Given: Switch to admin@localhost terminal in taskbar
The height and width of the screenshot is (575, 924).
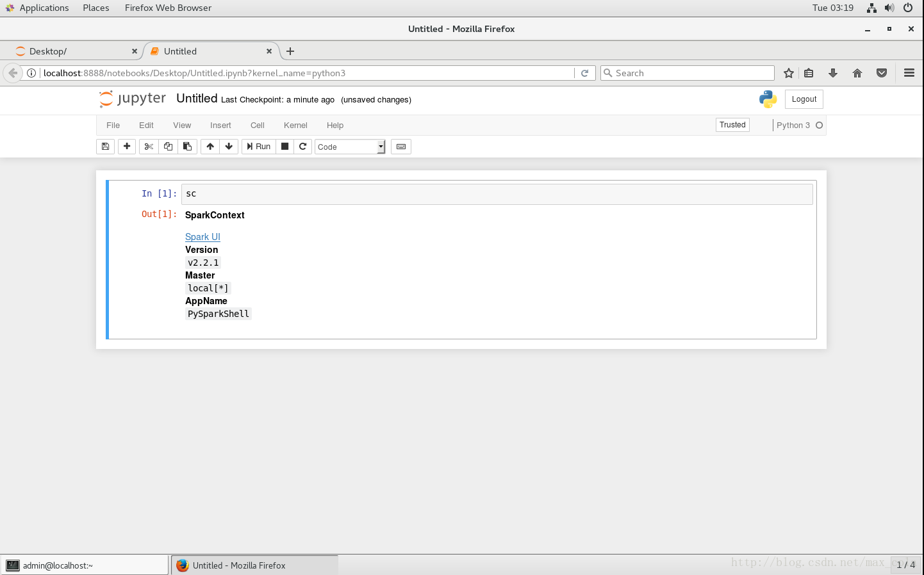Looking at the screenshot, I should 85,565.
